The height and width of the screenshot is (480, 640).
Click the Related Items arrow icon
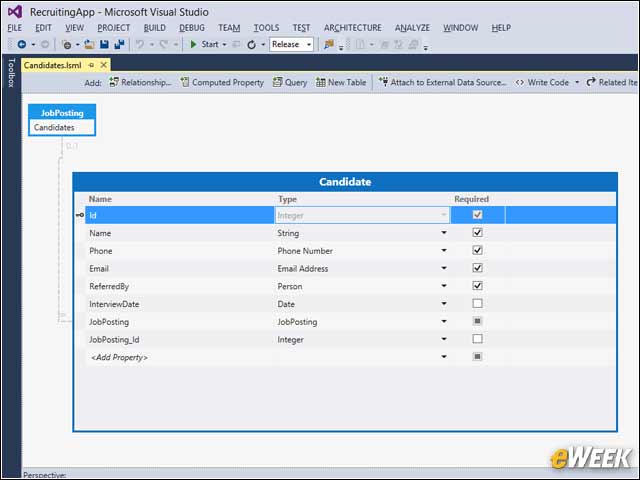pos(591,82)
